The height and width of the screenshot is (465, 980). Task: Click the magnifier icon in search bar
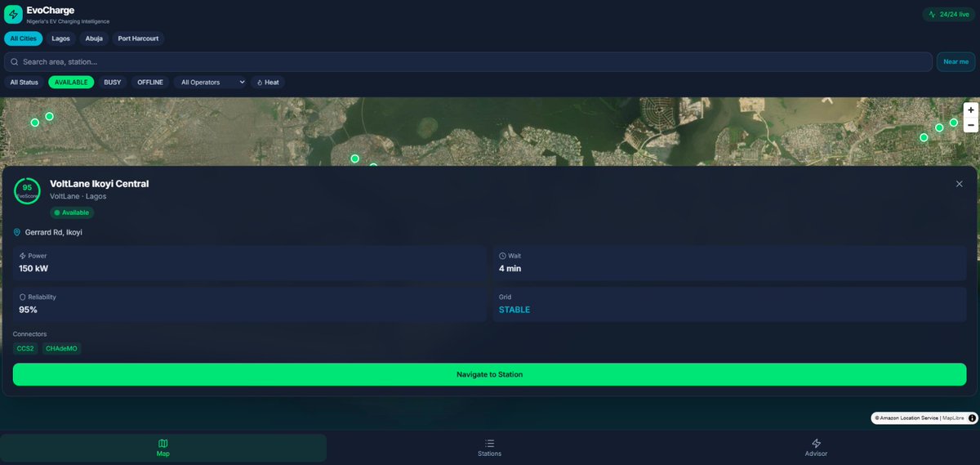(x=15, y=61)
